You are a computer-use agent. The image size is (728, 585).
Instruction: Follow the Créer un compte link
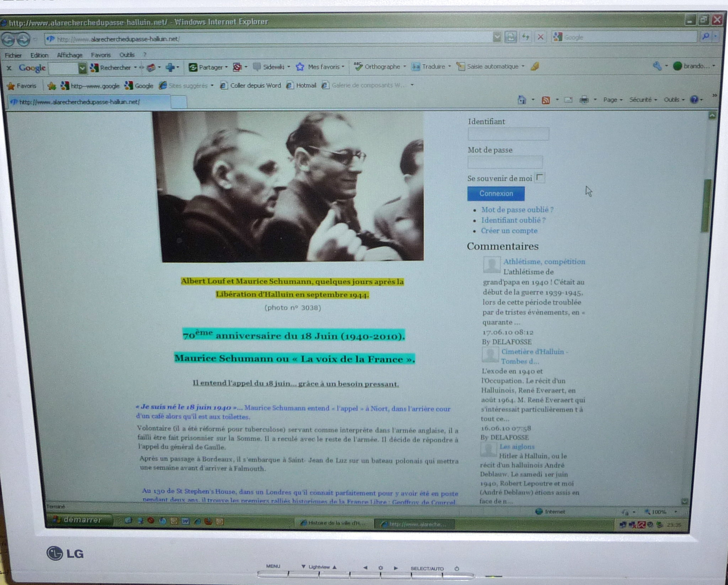tap(509, 231)
